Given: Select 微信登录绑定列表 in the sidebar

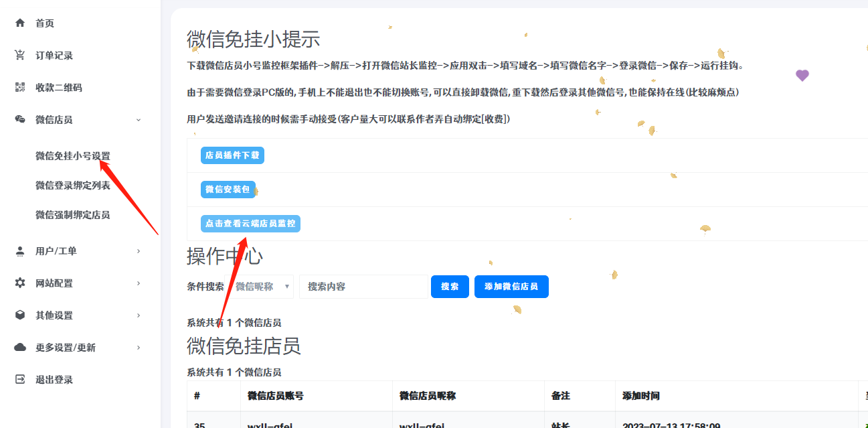Looking at the screenshot, I should point(74,185).
